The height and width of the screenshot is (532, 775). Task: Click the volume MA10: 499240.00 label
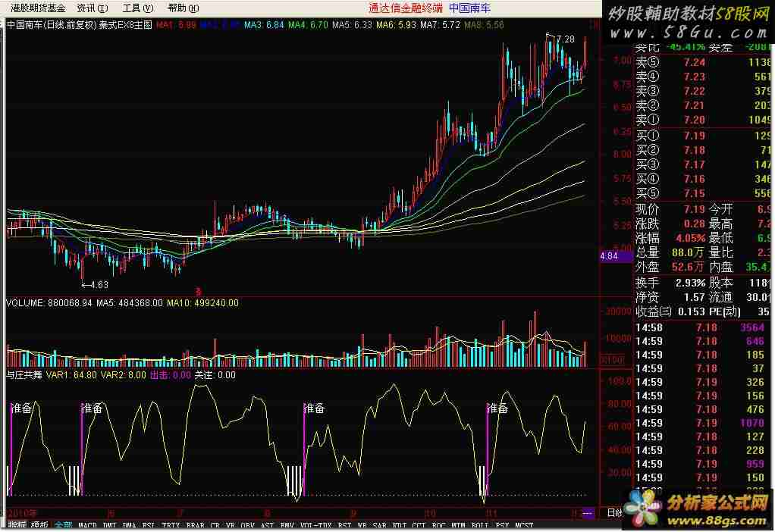pyautogui.click(x=202, y=303)
